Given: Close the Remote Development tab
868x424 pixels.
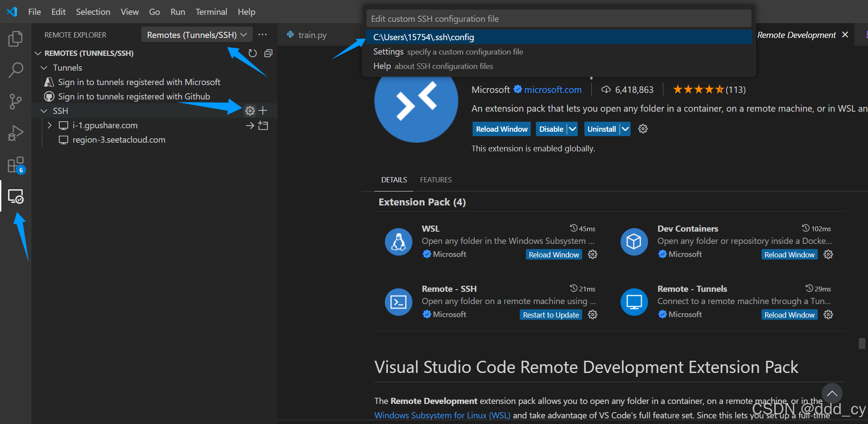Looking at the screenshot, I should (x=845, y=34).
